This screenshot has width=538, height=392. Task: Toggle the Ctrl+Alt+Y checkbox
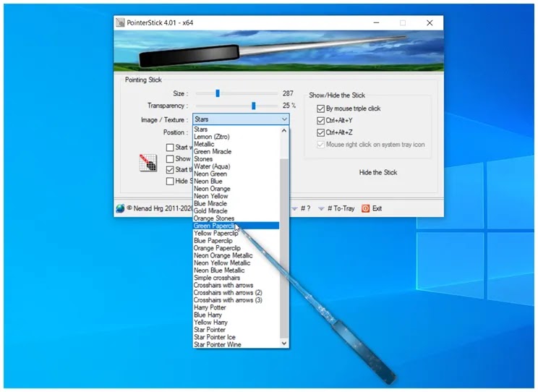[320, 121]
